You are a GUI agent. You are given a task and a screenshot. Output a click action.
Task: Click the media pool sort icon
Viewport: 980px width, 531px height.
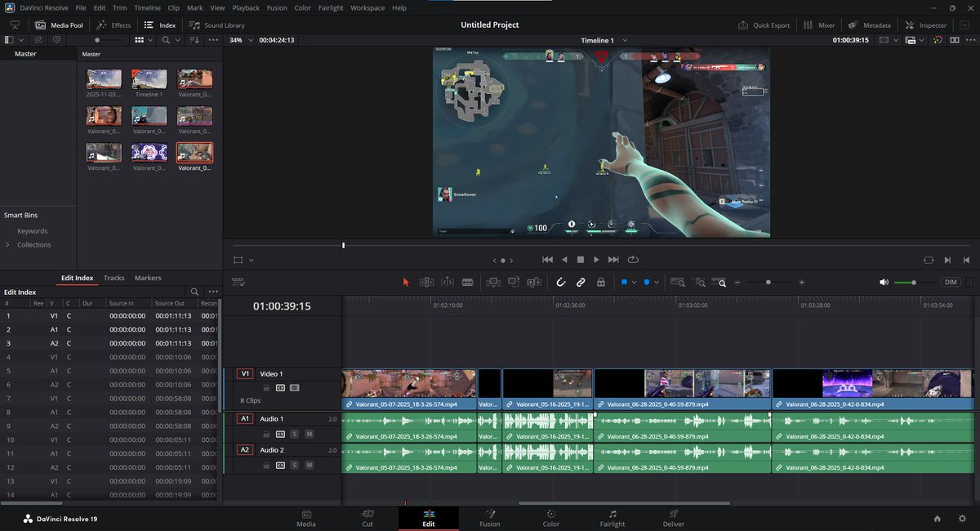194,39
